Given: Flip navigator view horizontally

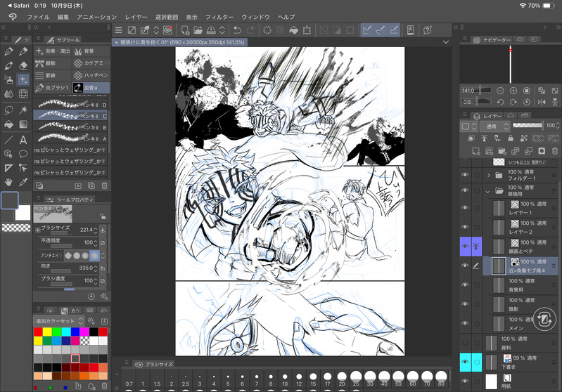Looking at the screenshot, I should coord(542,102).
